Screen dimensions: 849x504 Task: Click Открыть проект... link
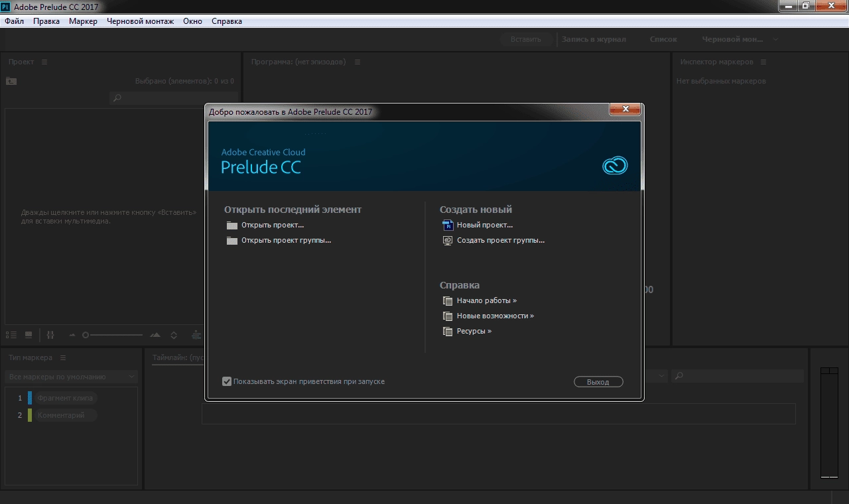[273, 225]
